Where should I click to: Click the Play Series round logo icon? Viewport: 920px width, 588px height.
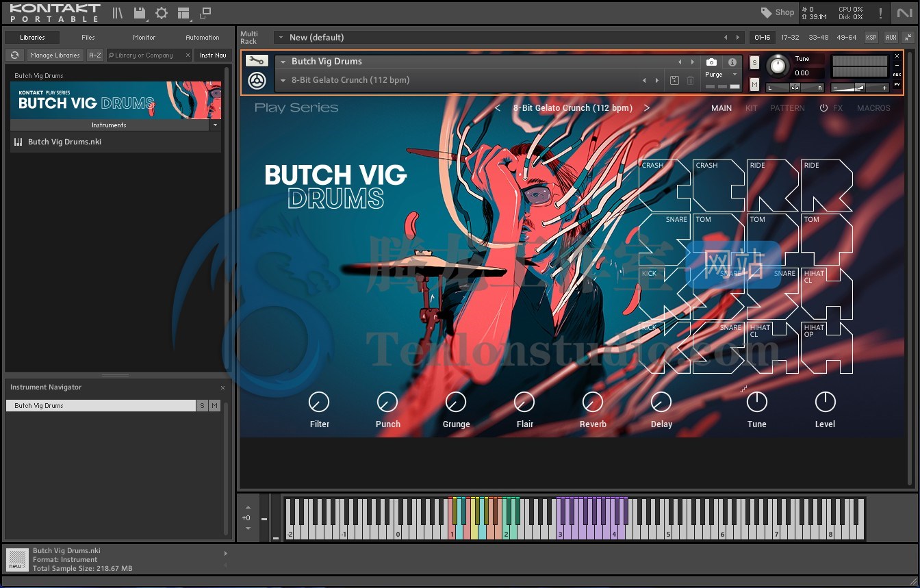click(x=257, y=81)
